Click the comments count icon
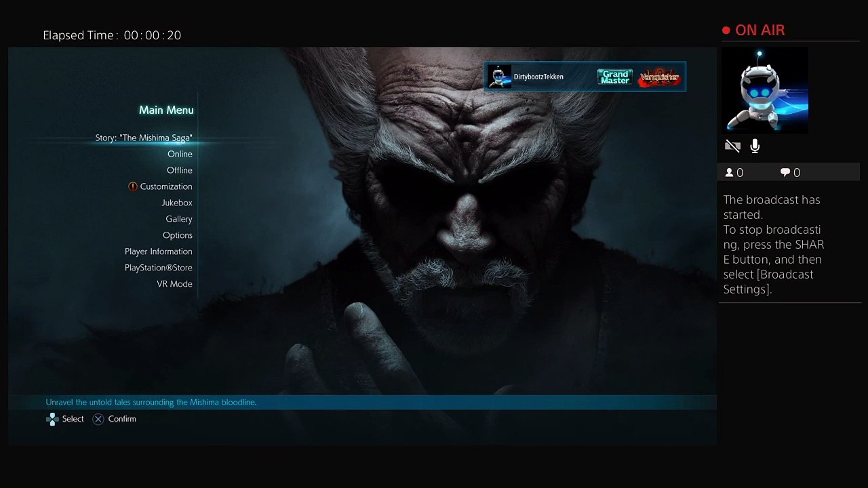This screenshot has height=488, width=868. pyautogui.click(x=785, y=173)
